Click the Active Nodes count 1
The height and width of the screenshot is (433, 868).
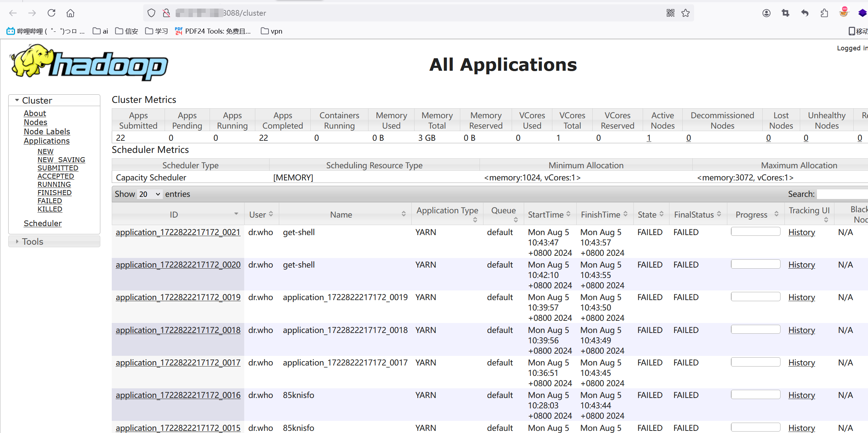point(649,138)
